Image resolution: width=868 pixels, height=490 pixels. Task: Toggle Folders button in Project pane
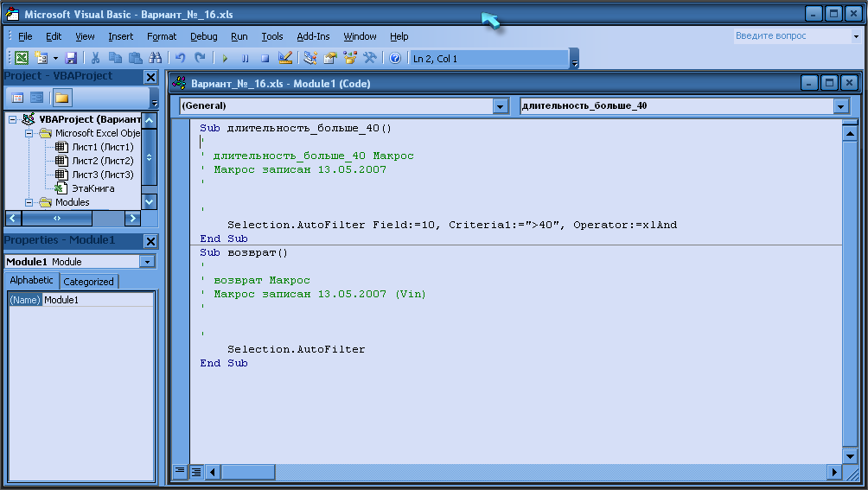point(61,98)
